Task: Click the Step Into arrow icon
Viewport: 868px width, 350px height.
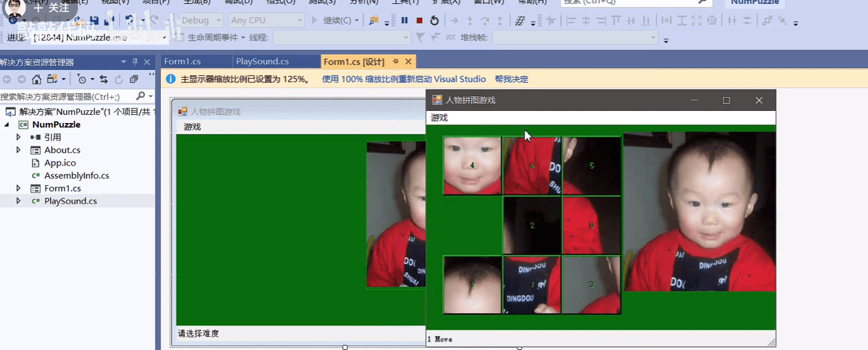Action: click(x=469, y=20)
